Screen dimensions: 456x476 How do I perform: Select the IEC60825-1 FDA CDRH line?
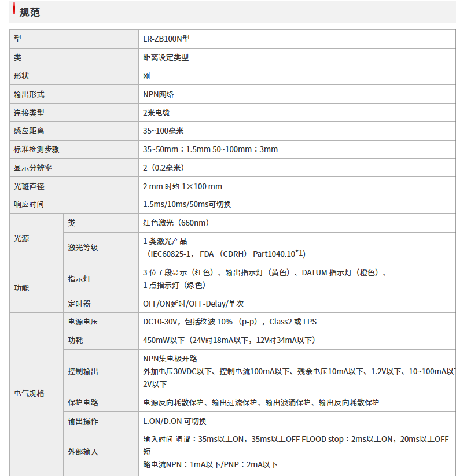pos(225,254)
